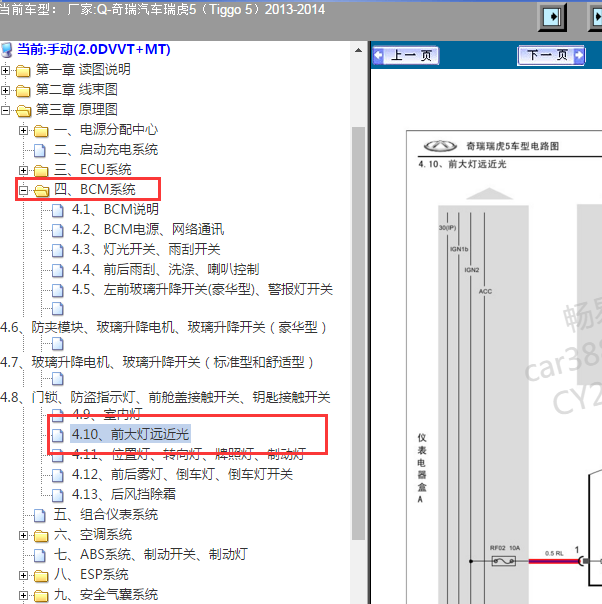Open 第一章 读图说明 chapter

click(83, 70)
